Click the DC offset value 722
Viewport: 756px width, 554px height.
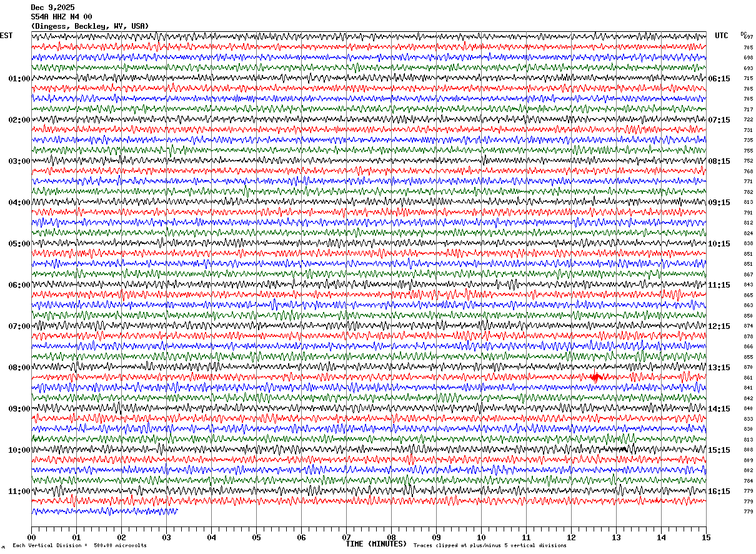749,120
